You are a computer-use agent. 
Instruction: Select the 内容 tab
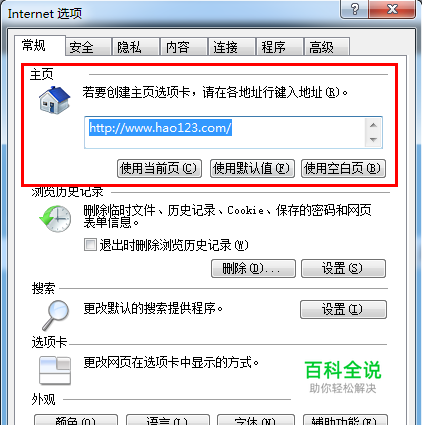click(x=184, y=47)
